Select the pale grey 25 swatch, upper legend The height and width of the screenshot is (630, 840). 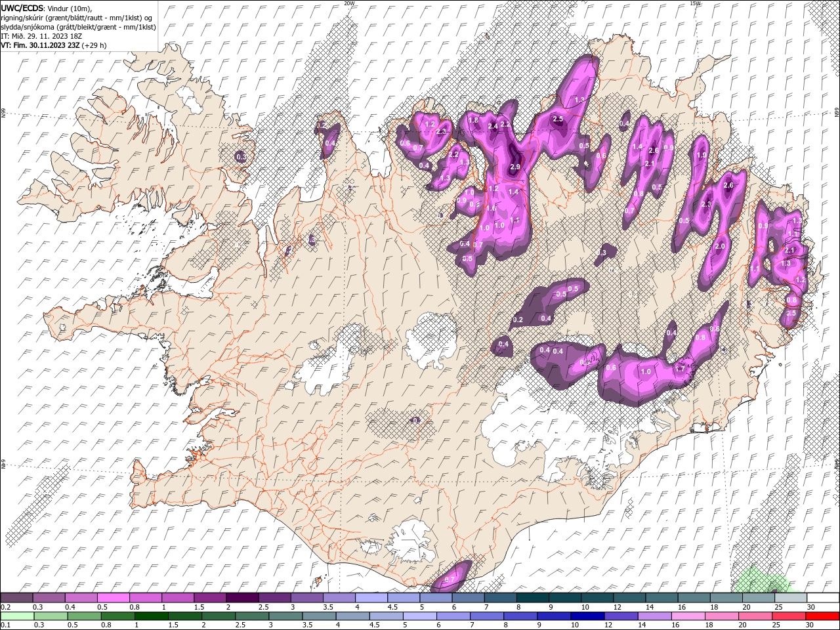pos(789,598)
